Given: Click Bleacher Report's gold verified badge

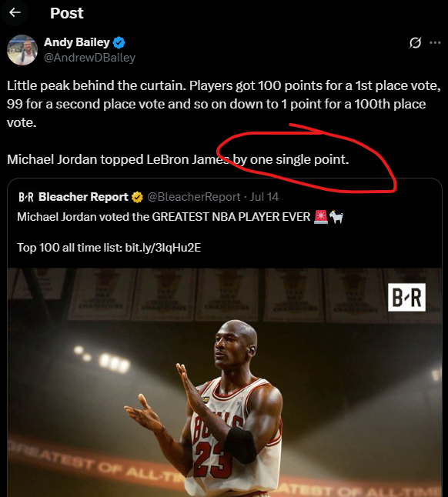Looking at the screenshot, I should coord(137,197).
